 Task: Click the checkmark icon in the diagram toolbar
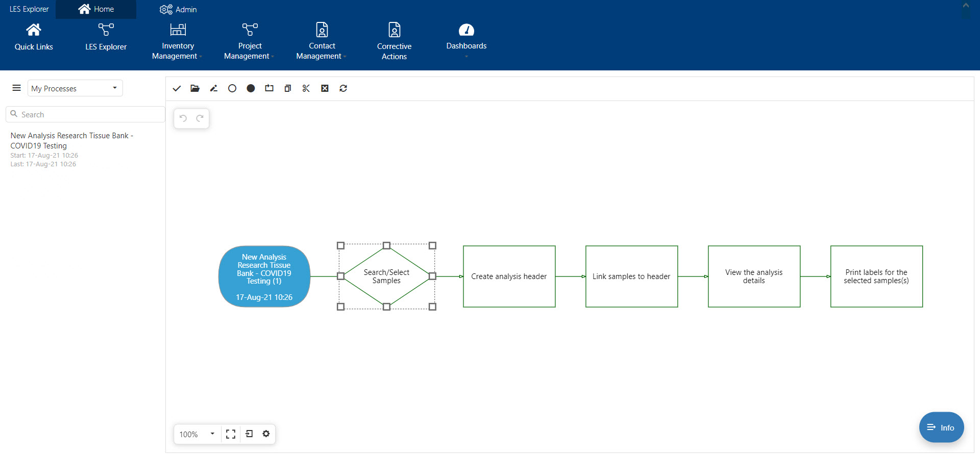point(177,88)
